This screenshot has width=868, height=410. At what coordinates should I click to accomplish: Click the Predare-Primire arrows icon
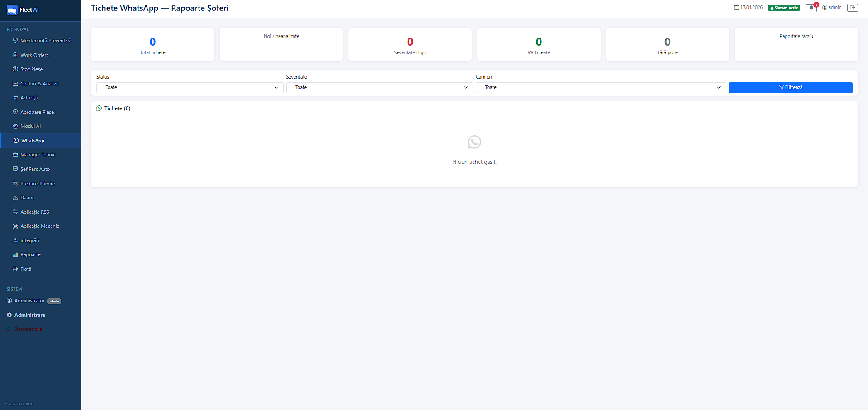[x=15, y=184]
